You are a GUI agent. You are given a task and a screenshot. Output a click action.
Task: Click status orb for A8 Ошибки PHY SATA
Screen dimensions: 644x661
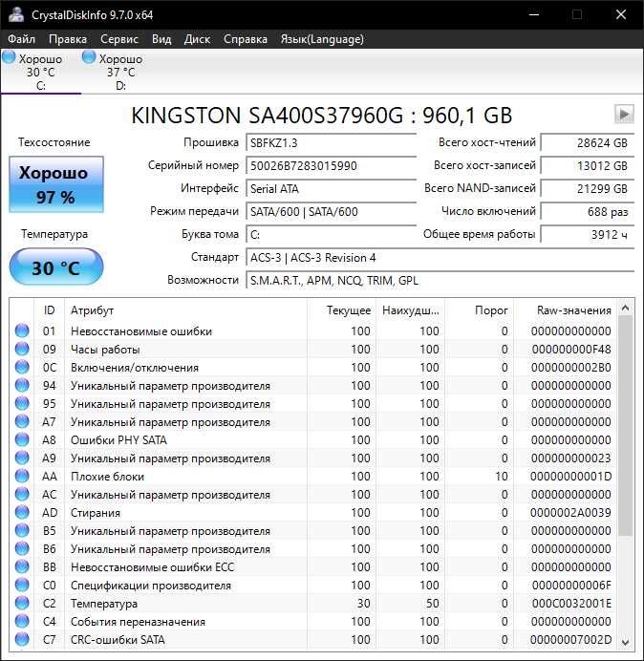click(22, 439)
